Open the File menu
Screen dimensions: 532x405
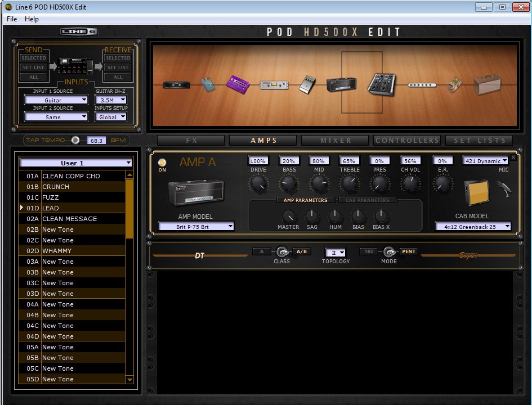pos(12,19)
